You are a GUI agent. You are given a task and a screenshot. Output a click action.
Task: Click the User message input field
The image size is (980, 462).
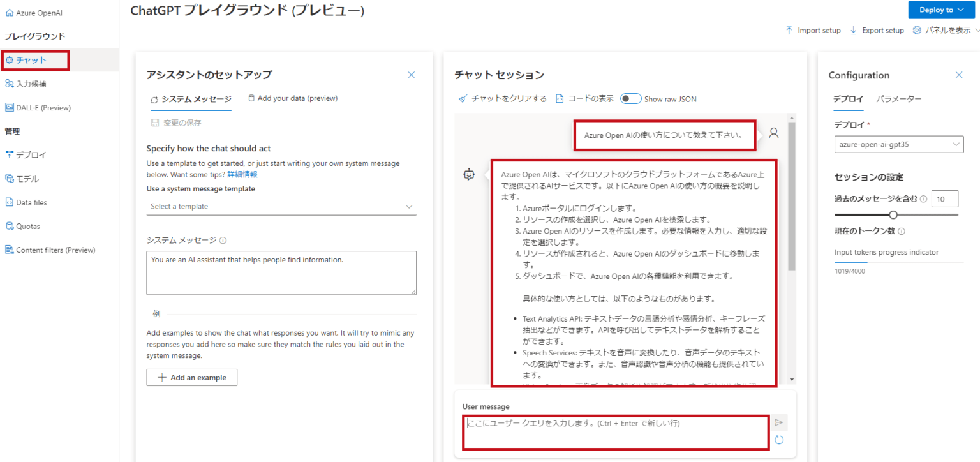616,432
